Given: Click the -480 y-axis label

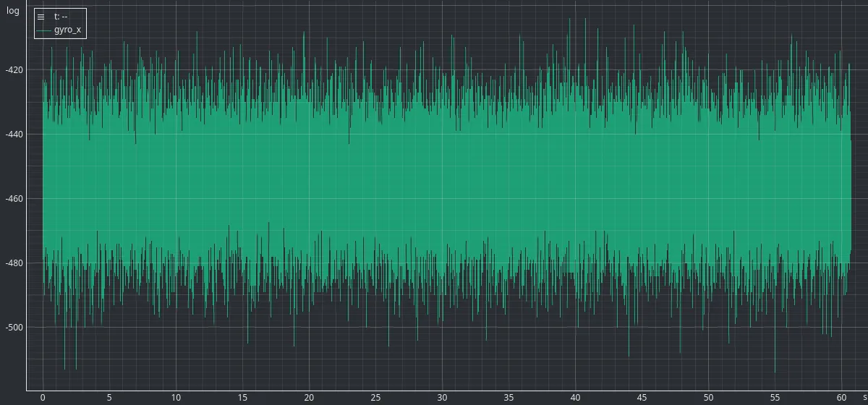Looking at the screenshot, I should coord(14,263).
